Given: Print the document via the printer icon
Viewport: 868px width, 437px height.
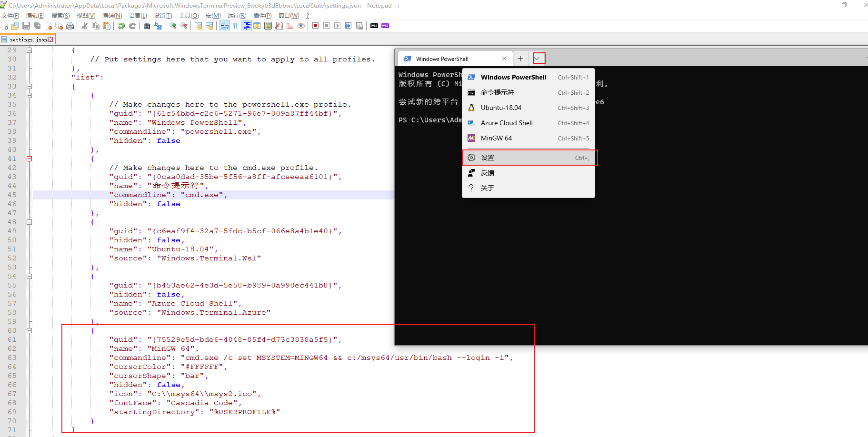Looking at the screenshot, I should point(70,26).
